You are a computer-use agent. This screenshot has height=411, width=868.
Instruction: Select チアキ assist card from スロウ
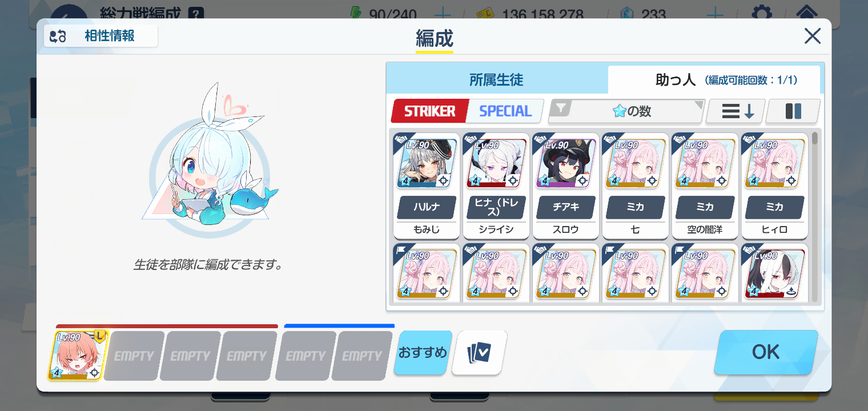click(x=566, y=186)
